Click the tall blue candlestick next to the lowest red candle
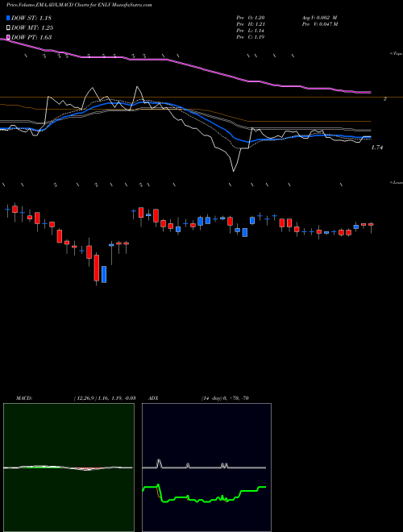Viewport: 403px width, 532px height. [x=104, y=274]
